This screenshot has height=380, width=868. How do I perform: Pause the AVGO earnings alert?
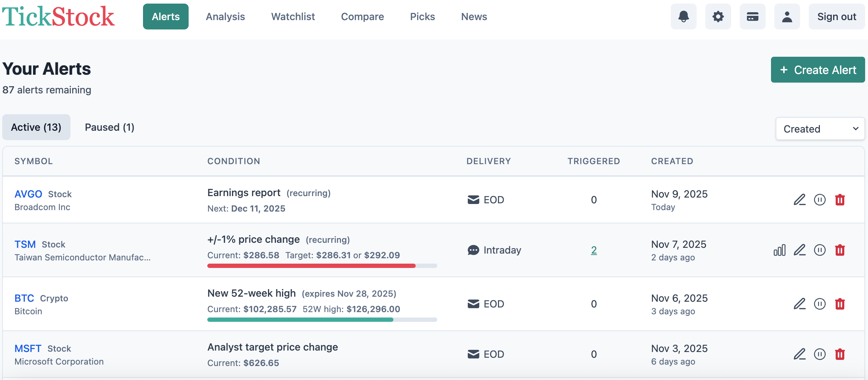(820, 200)
